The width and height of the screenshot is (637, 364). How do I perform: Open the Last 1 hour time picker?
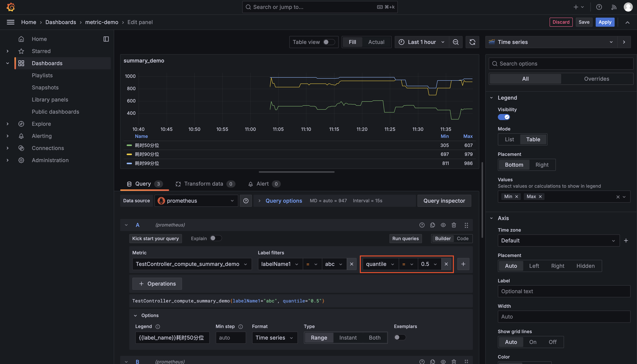[422, 42]
